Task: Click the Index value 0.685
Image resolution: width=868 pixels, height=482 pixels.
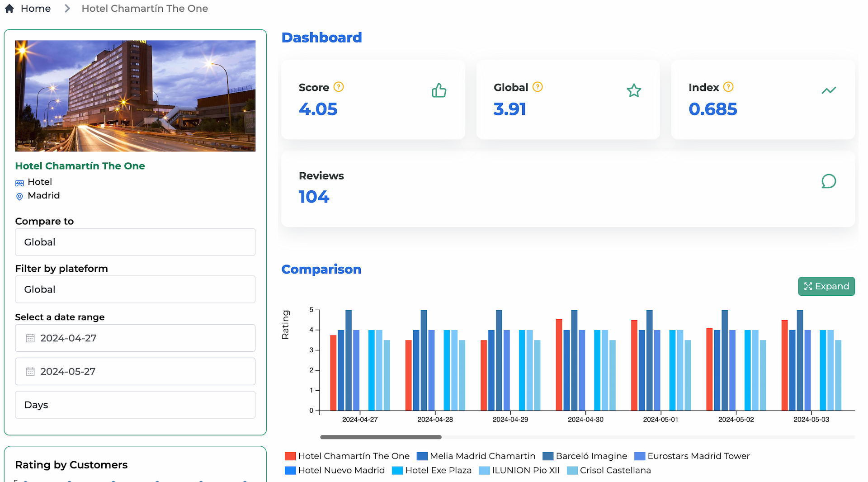Action: (713, 109)
